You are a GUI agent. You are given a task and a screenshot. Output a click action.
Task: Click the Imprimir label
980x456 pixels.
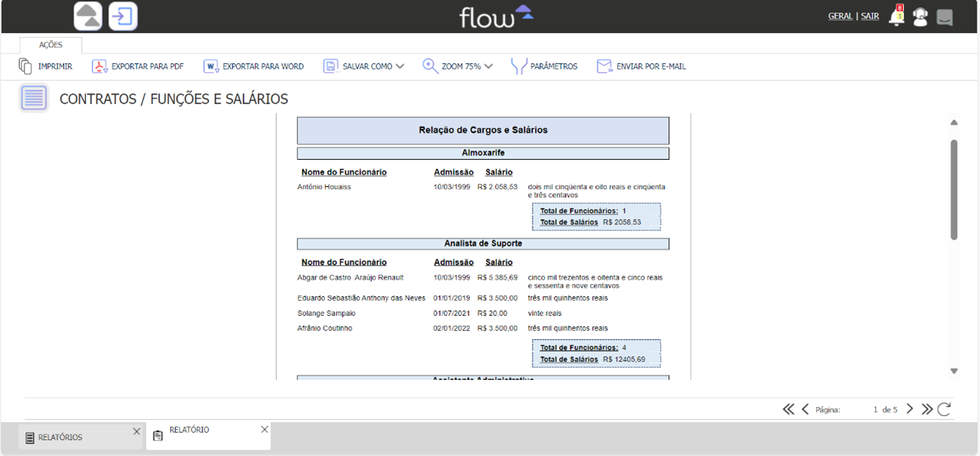point(55,66)
